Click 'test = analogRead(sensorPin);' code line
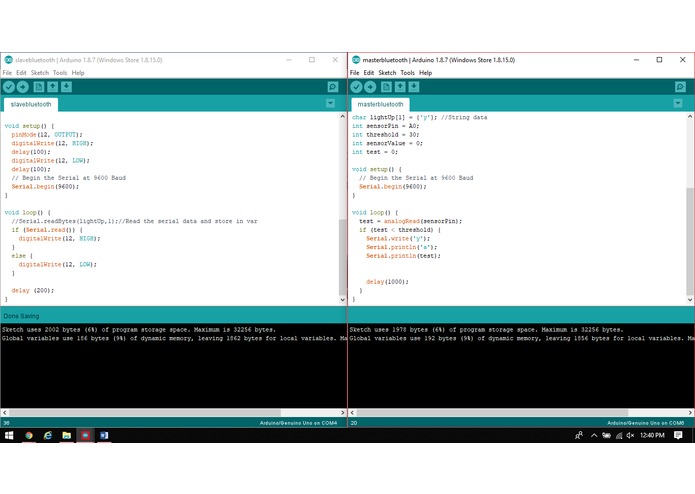The image size is (695, 494). [x=410, y=221]
